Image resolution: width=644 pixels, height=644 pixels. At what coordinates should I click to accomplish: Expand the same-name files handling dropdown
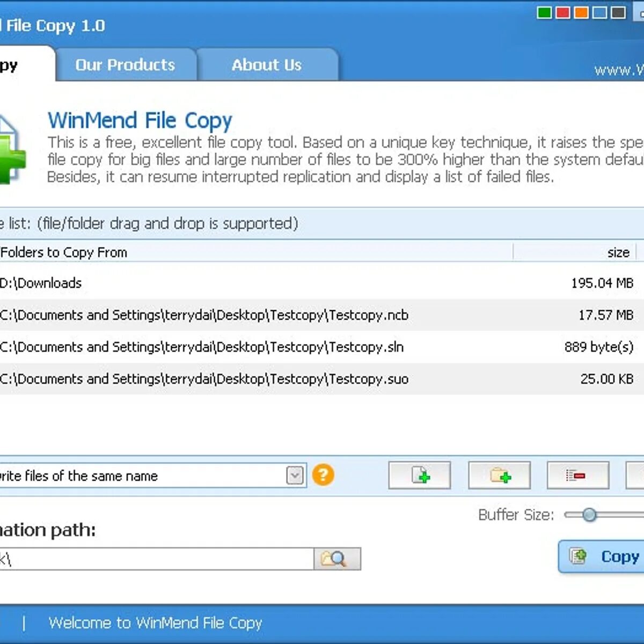tap(295, 475)
